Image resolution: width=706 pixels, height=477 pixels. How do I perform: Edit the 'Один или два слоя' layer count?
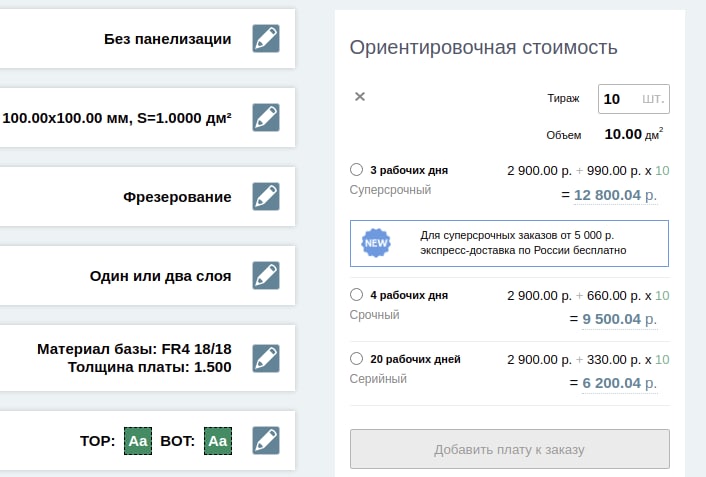pyautogui.click(x=266, y=275)
